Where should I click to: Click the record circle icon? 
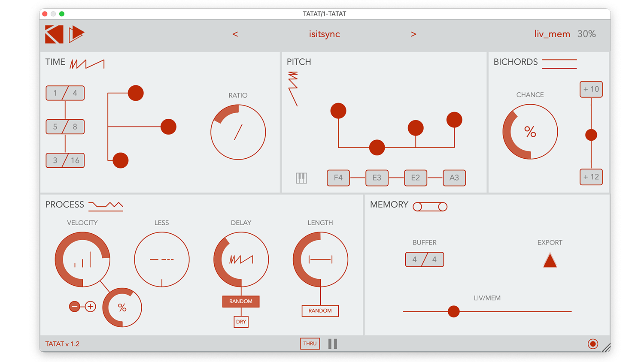[x=593, y=344]
